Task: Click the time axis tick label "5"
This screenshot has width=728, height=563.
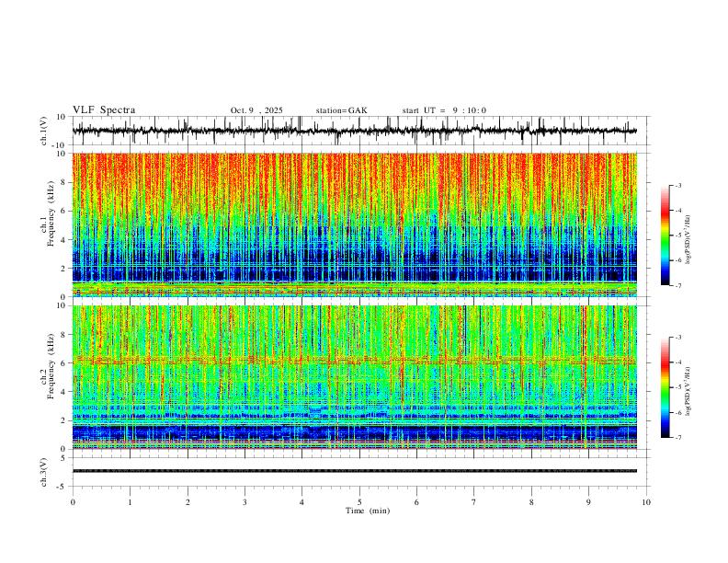Action: click(x=359, y=502)
